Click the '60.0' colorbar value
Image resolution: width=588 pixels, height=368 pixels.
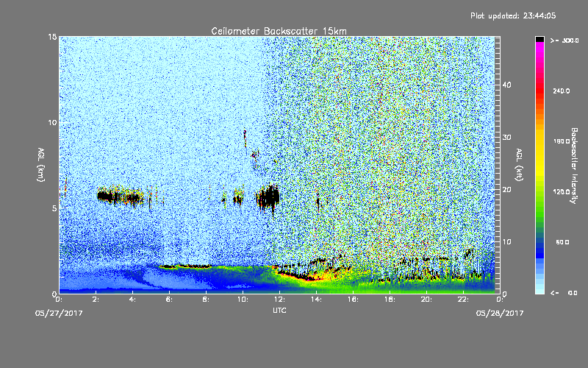click(562, 242)
